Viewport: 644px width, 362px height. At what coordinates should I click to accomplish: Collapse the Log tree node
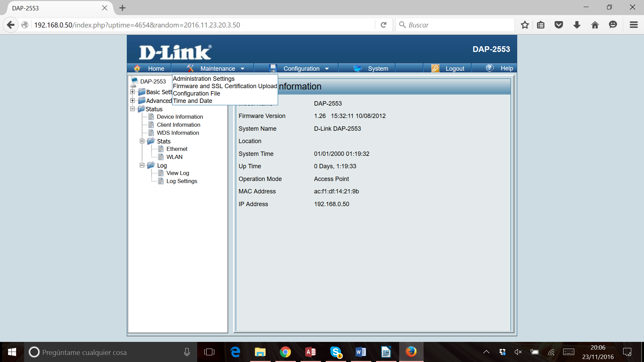[142, 165]
